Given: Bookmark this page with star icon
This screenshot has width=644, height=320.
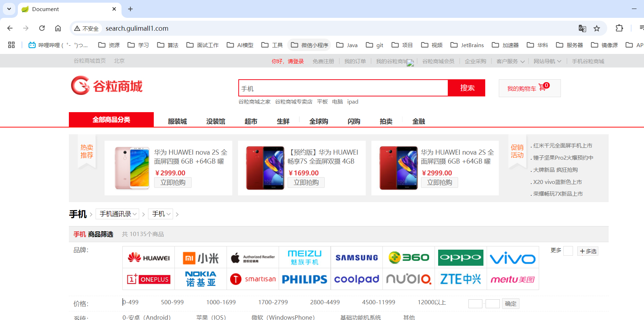Looking at the screenshot, I should pyautogui.click(x=597, y=28).
